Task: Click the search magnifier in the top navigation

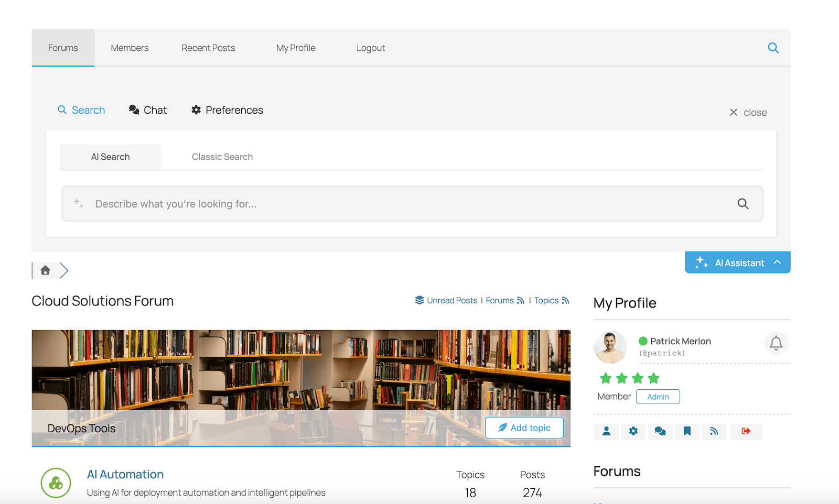Action: 773,48
